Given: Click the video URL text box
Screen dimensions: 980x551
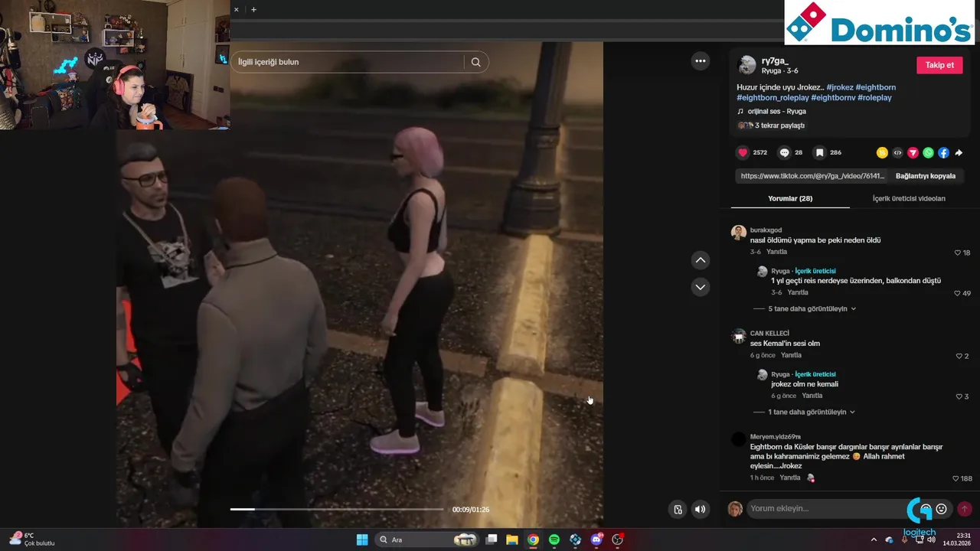Looking at the screenshot, I should click(812, 176).
